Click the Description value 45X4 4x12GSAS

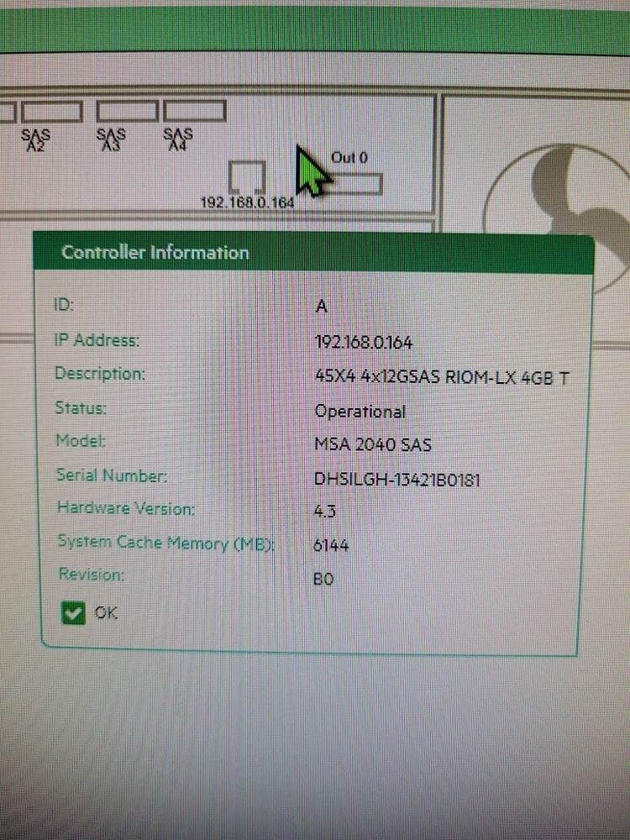click(441, 377)
